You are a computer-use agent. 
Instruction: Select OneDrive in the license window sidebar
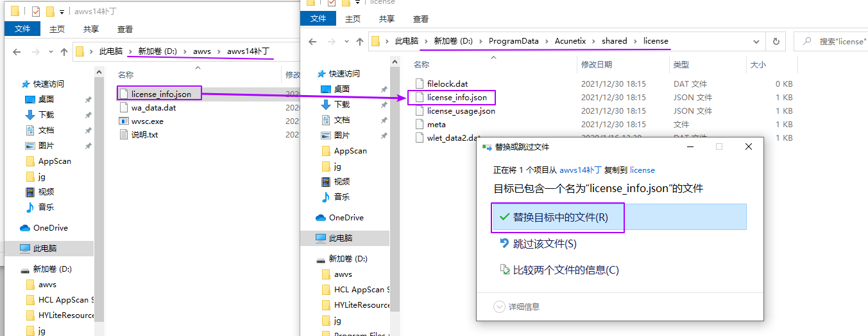(x=346, y=218)
